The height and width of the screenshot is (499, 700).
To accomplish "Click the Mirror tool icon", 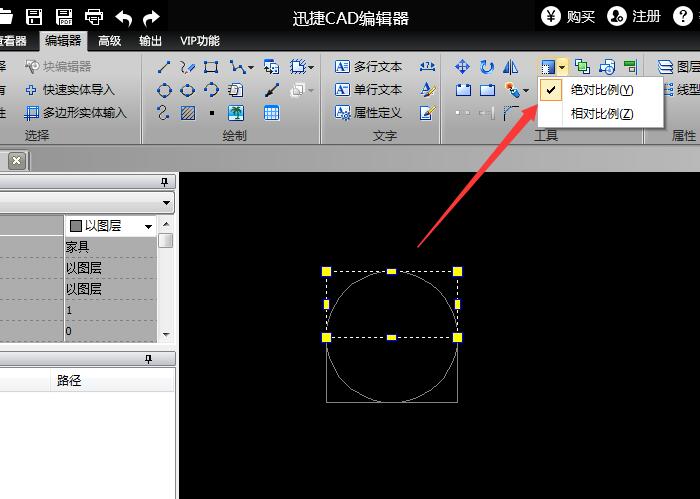I will click(x=511, y=67).
